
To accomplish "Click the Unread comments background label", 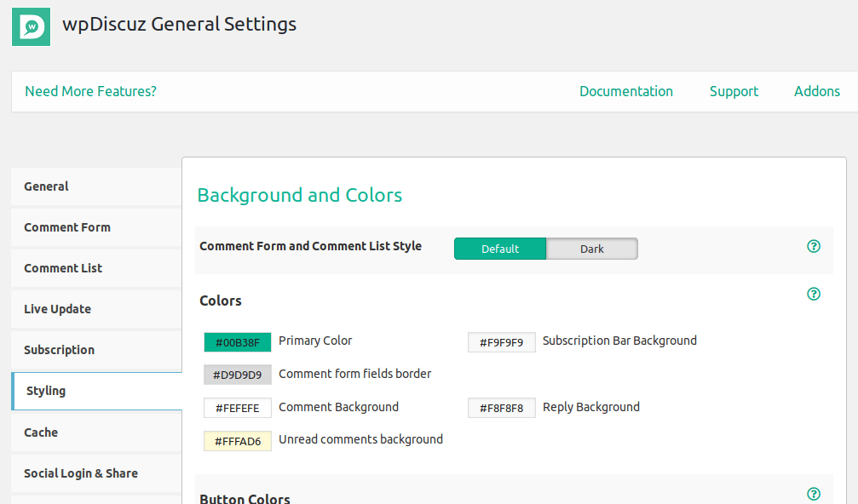I will pyautogui.click(x=361, y=439).
